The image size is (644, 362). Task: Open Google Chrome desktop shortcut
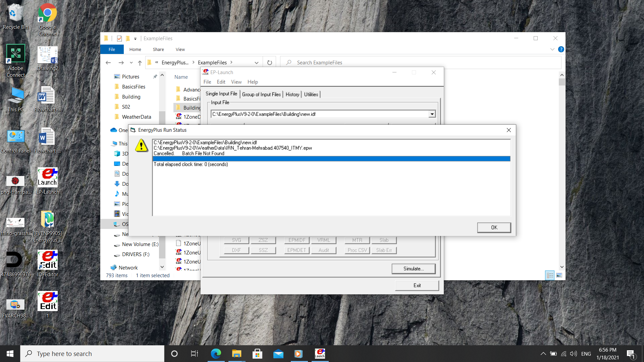[47, 19]
